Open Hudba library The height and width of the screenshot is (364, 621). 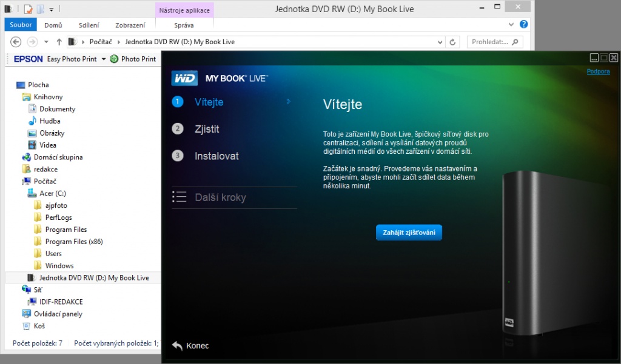pos(50,121)
